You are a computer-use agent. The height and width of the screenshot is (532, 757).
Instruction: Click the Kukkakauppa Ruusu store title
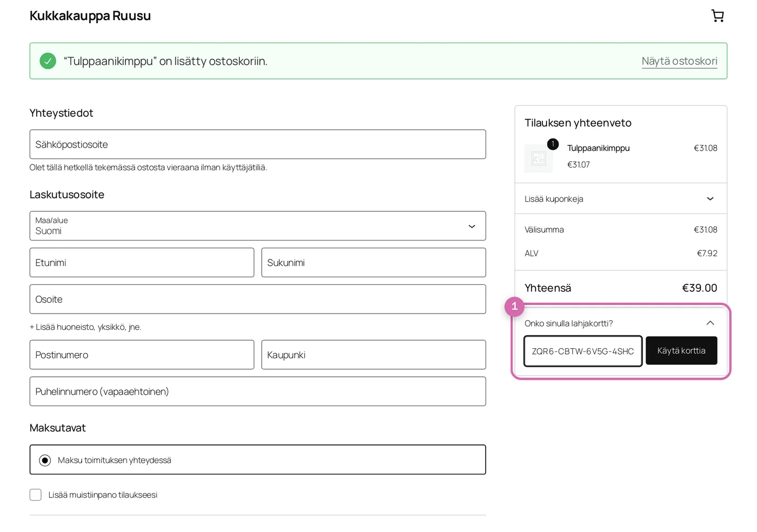point(90,16)
